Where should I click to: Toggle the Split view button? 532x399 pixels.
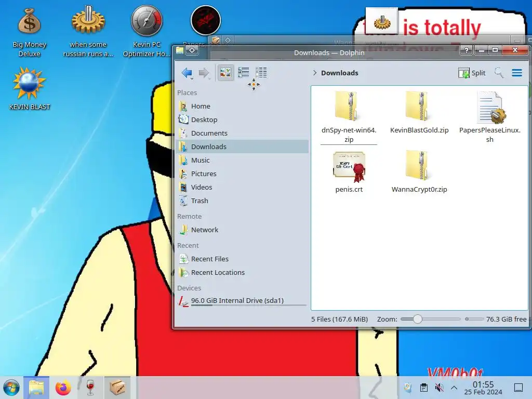click(x=472, y=73)
